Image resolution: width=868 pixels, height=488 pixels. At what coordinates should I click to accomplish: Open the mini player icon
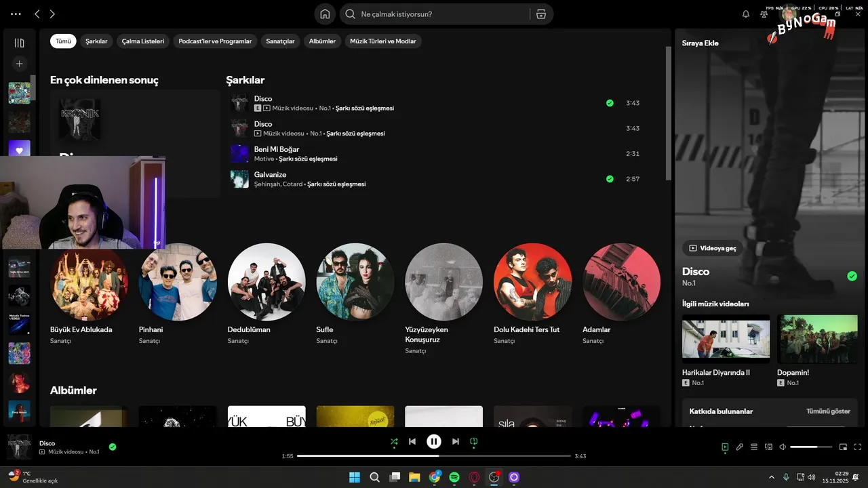(844, 447)
